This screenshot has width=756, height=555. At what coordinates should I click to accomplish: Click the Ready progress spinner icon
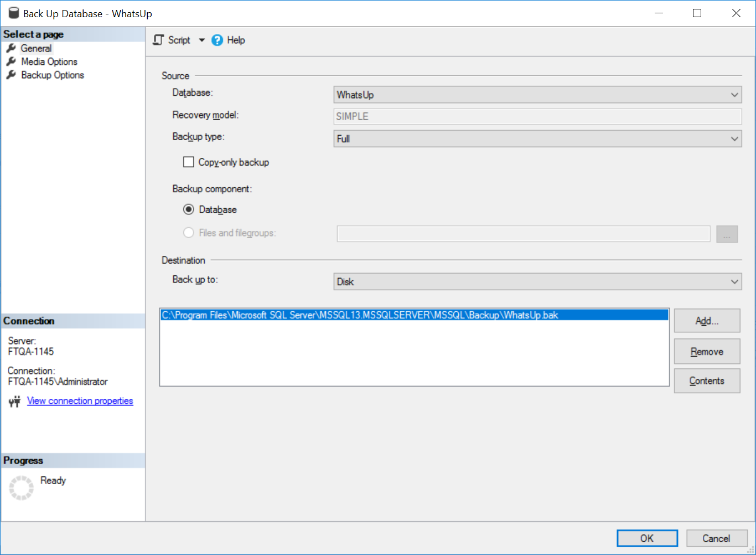[21, 487]
